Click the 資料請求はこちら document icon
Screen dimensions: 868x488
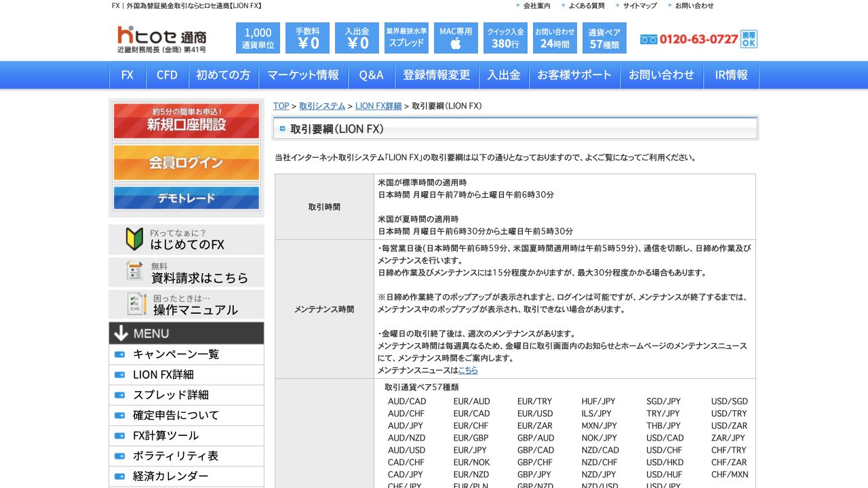pos(135,272)
